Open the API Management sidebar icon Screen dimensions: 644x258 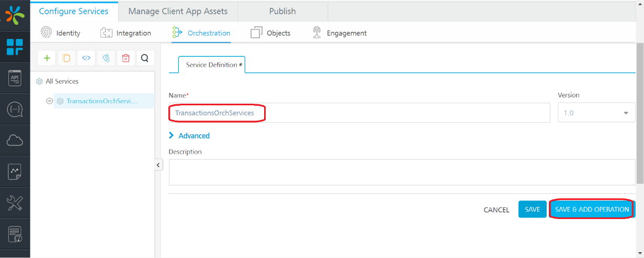pyautogui.click(x=15, y=78)
